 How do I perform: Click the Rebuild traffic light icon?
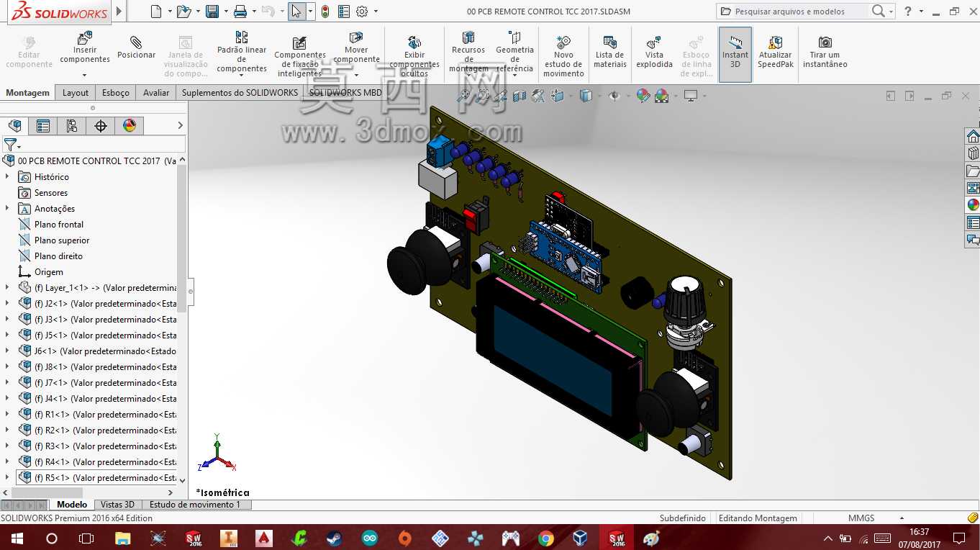[325, 12]
